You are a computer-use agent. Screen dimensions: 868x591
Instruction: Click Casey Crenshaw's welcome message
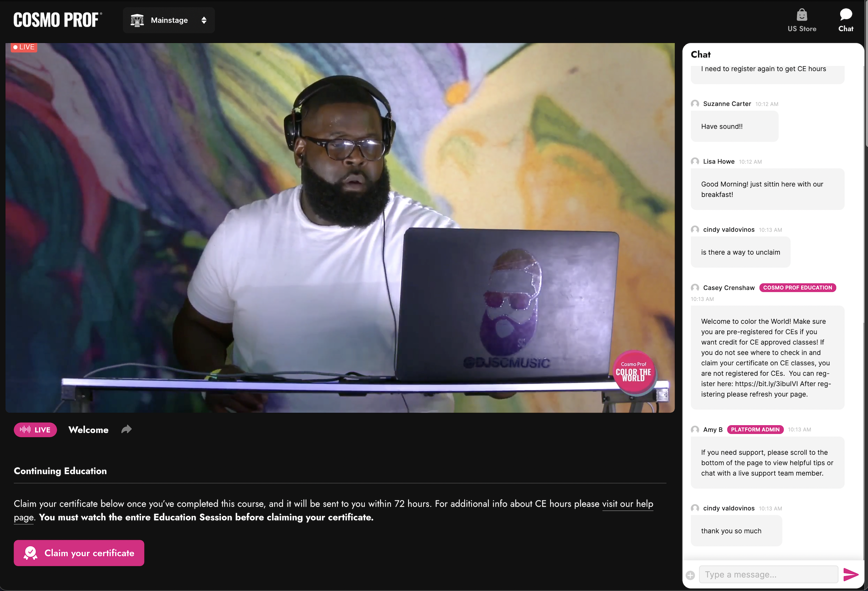pyautogui.click(x=767, y=358)
